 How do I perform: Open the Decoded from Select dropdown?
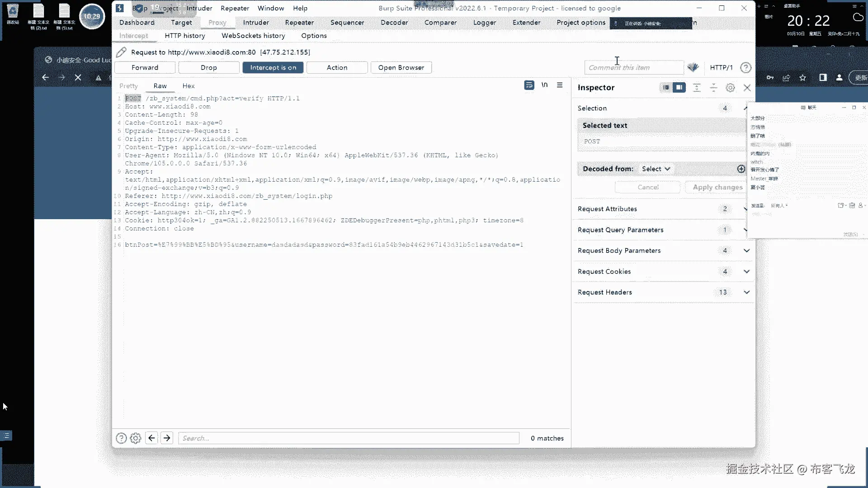[656, 169]
